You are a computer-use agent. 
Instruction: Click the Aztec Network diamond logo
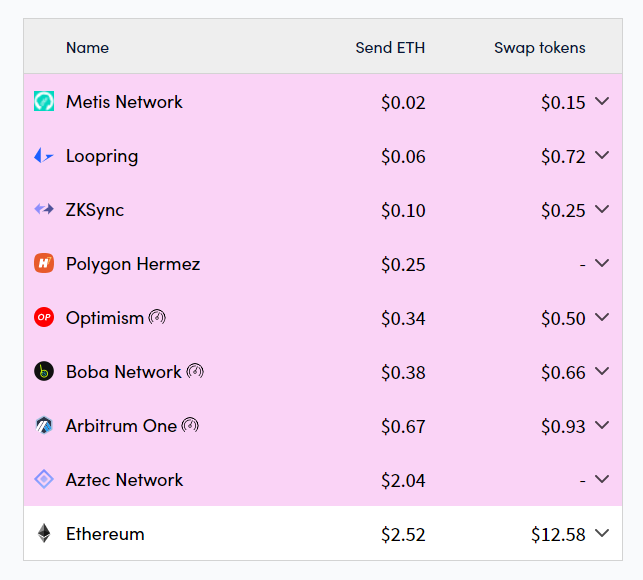coord(44,479)
